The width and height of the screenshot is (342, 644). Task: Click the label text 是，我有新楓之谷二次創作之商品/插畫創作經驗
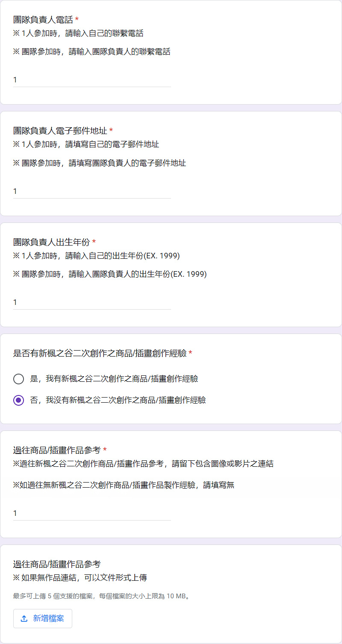click(114, 379)
